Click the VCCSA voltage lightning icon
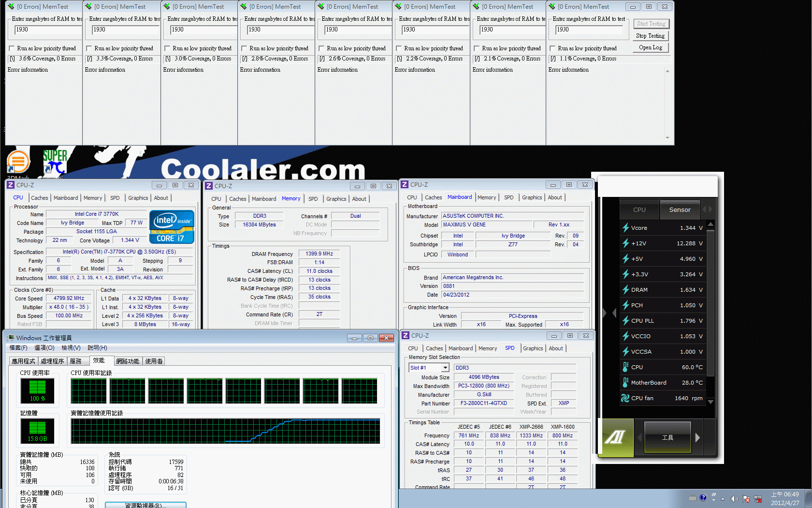Screen dimensions: 812x508 point(625,352)
